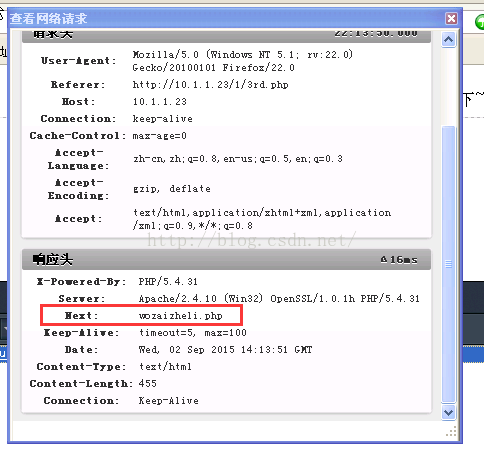Close the 查看网络请求 dialog window
This screenshot has height=459, width=484.
[x=451, y=18]
